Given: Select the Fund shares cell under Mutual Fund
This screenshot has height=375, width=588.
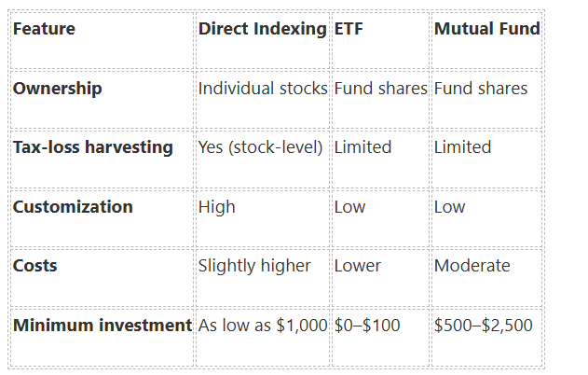Looking at the screenshot, I should pyautogui.click(x=481, y=89).
